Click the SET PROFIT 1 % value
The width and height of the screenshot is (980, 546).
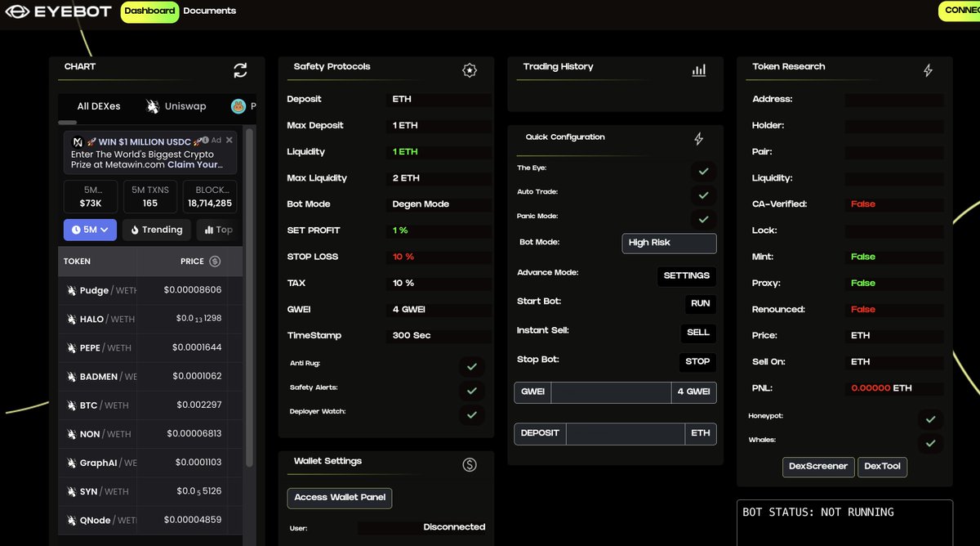[x=439, y=230]
